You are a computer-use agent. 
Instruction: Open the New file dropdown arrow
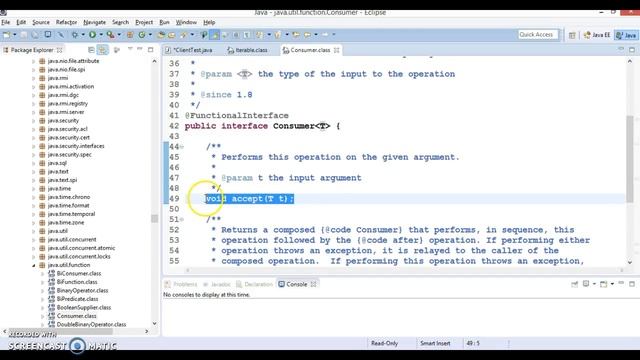tap(15, 35)
